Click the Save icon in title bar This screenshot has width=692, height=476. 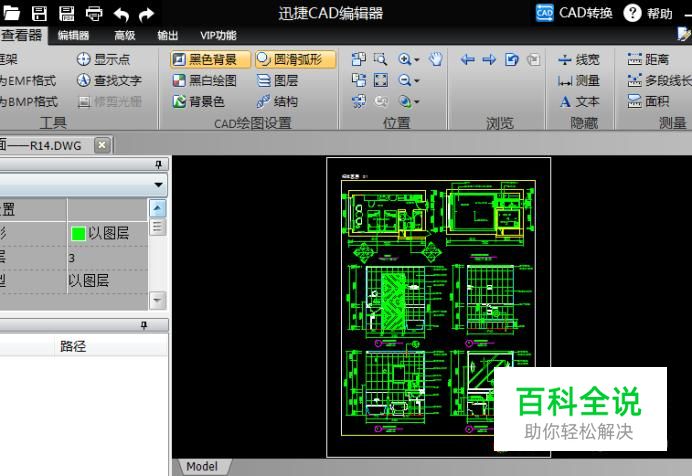[40, 13]
